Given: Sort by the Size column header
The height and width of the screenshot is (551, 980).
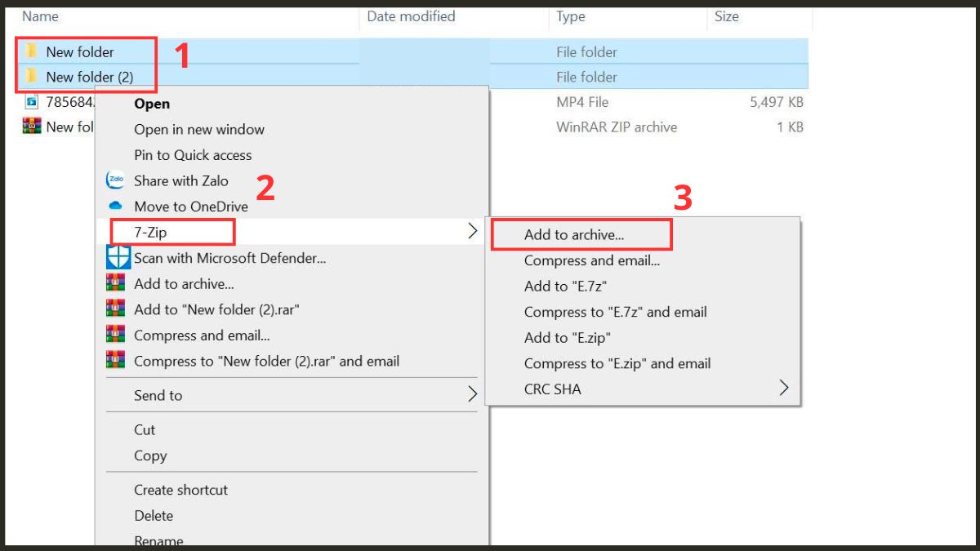Looking at the screenshot, I should tap(727, 16).
